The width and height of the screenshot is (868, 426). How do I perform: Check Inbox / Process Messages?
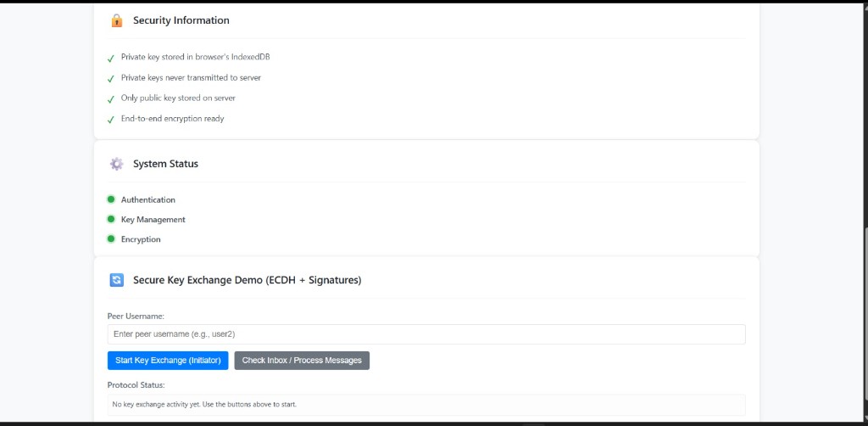click(x=302, y=360)
